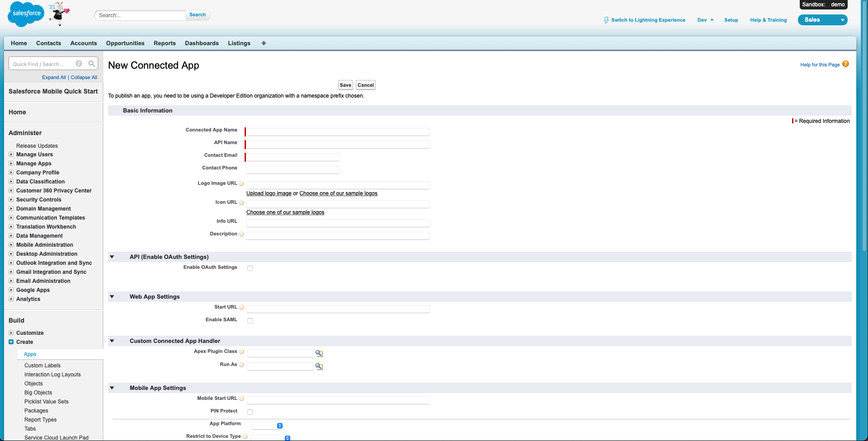Screen dimensions: 868x441
Task: Click the Quick Find magnifier icon
Action: tap(92, 64)
